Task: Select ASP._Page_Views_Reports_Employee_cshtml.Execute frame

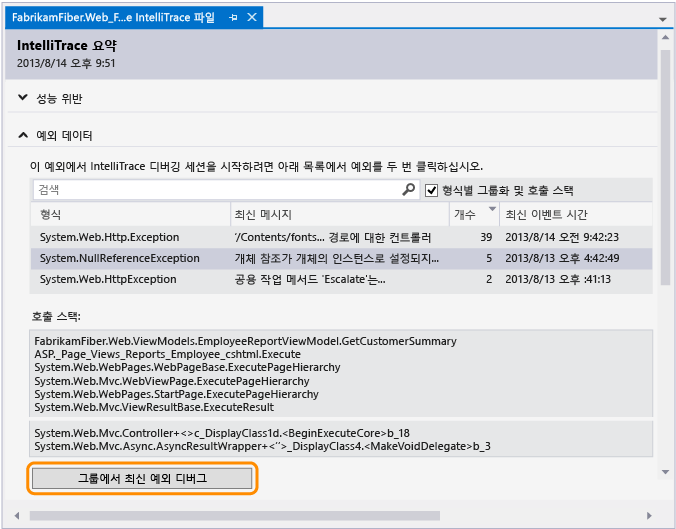Action: [168, 354]
